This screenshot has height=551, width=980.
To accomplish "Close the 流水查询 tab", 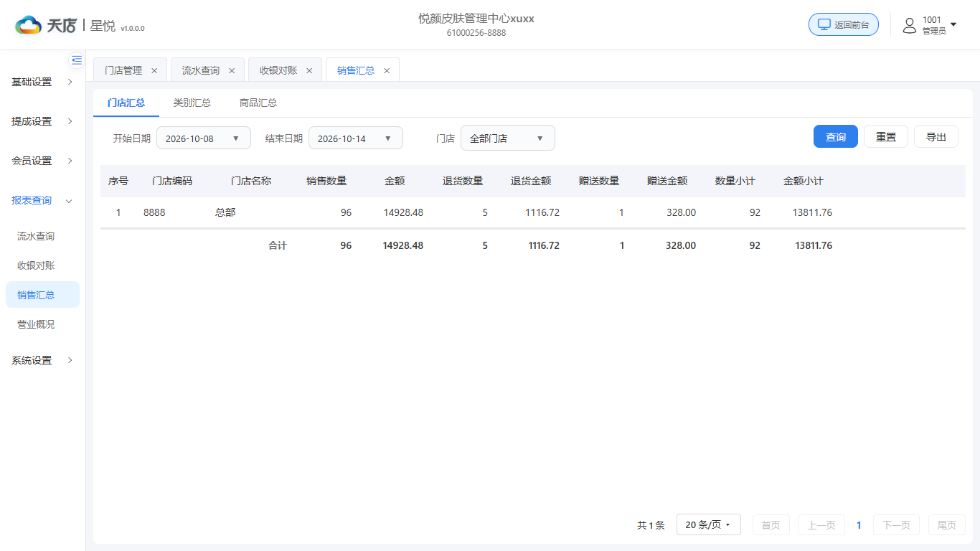I will pyautogui.click(x=232, y=70).
